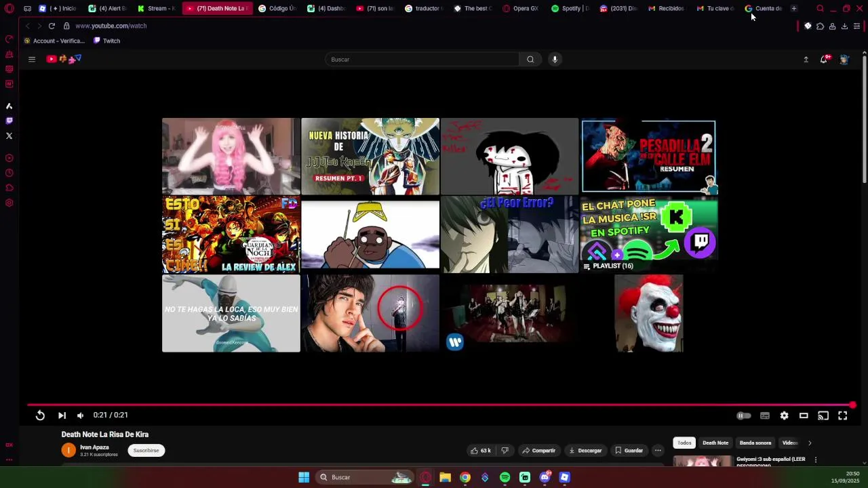
Task: Open the El Peor Error thumbnail
Action: [509, 235]
